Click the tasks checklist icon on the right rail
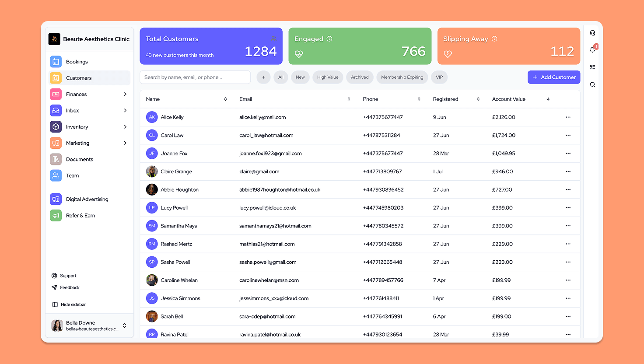644x364 pixels. (592, 66)
